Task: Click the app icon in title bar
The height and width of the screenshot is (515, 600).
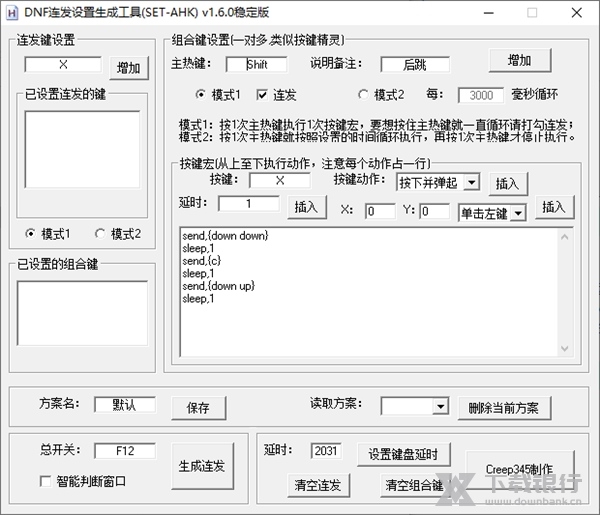Action: click(x=12, y=13)
